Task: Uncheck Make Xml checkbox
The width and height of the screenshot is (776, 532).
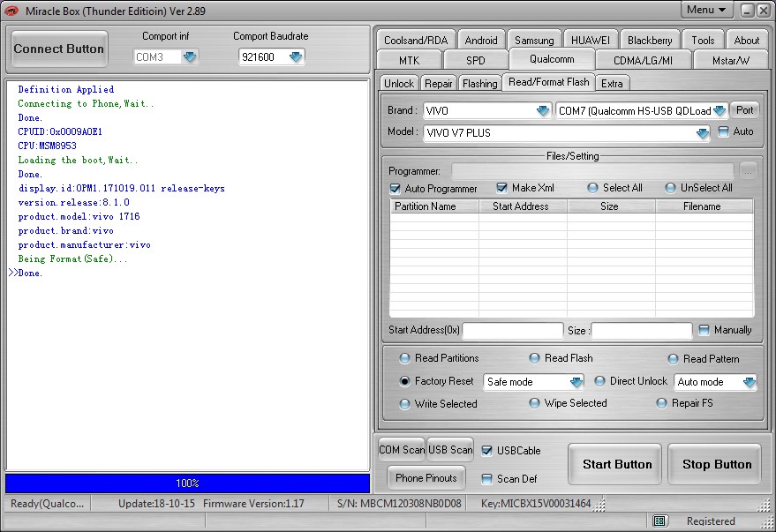Action: (x=501, y=188)
